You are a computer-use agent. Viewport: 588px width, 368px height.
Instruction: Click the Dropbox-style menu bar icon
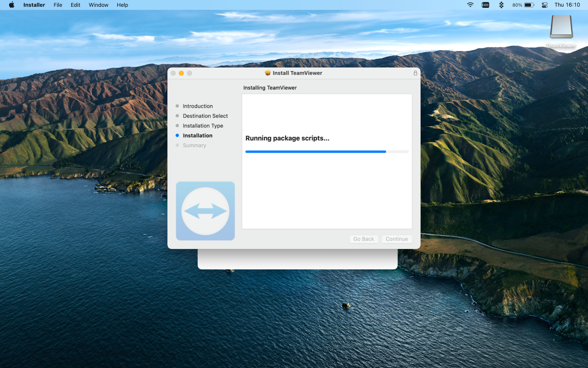click(501, 5)
